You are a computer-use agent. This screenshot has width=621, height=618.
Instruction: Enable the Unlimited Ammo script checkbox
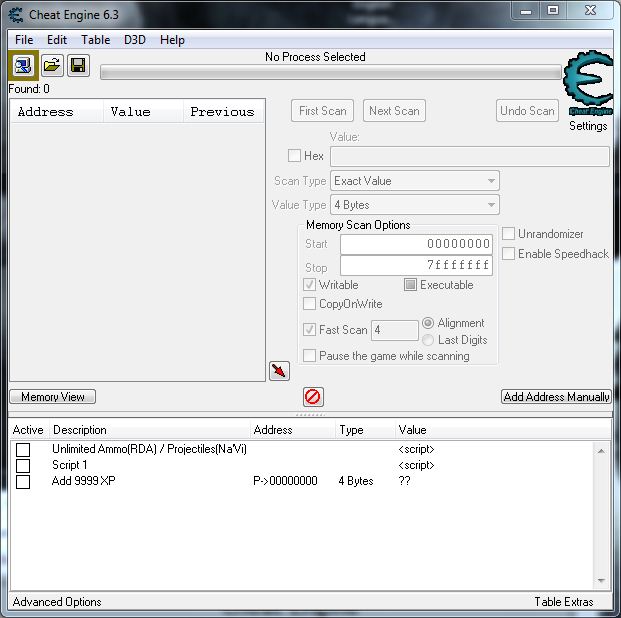[23, 450]
